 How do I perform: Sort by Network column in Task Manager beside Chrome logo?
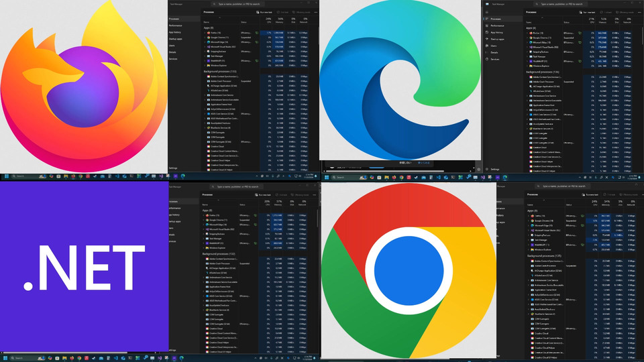pyautogui.click(x=631, y=203)
